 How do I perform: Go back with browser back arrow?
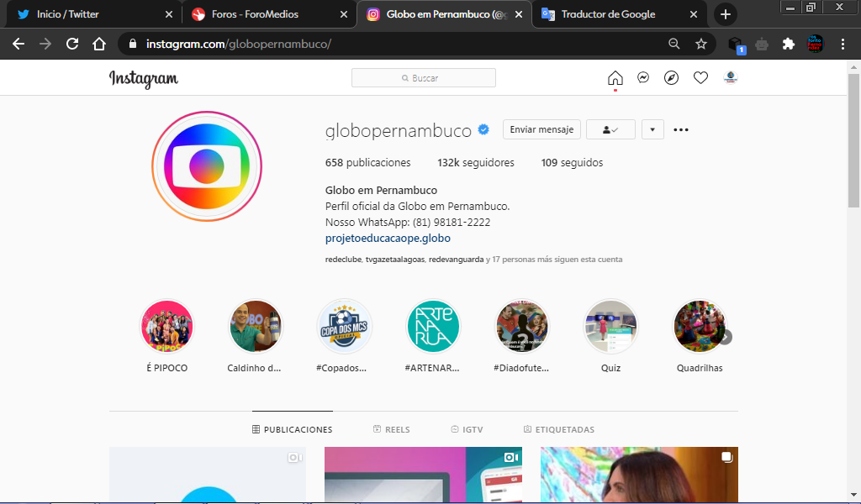pos(18,44)
